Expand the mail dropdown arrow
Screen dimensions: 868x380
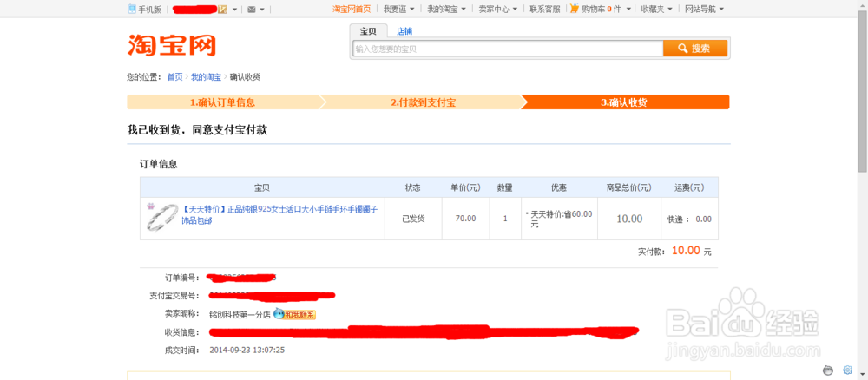(x=262, y=10)
